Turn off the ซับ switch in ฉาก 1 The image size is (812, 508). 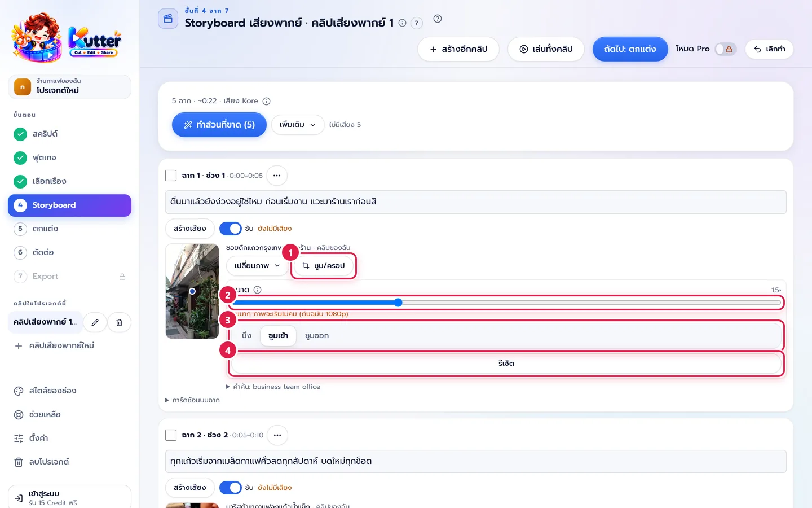pos(230,229)
